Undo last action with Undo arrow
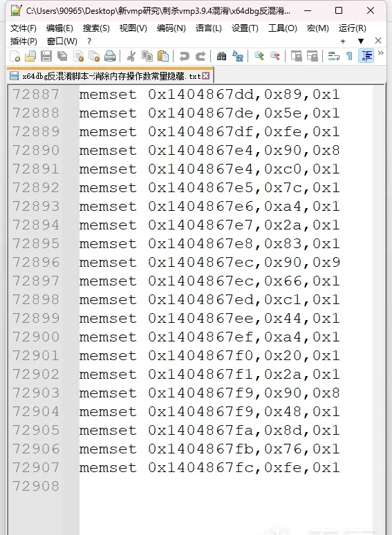392x535 pixels. (x=184, y=56)
